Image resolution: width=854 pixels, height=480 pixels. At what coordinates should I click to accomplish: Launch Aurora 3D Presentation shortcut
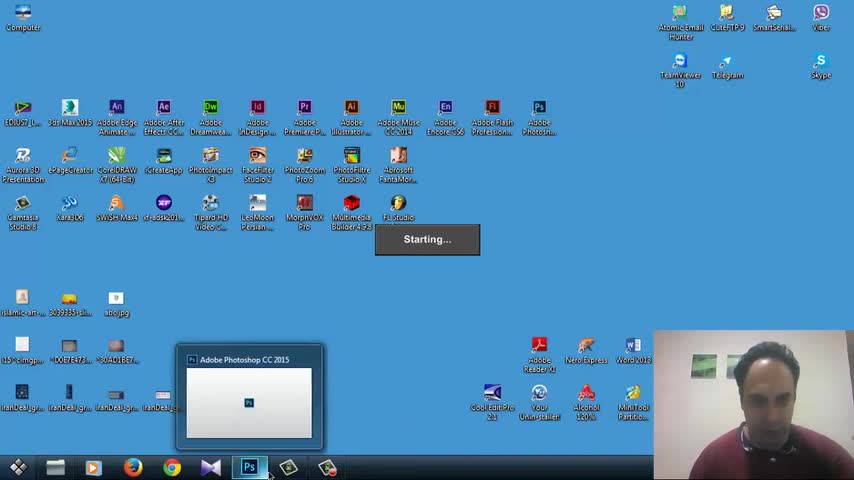point(23,165)
